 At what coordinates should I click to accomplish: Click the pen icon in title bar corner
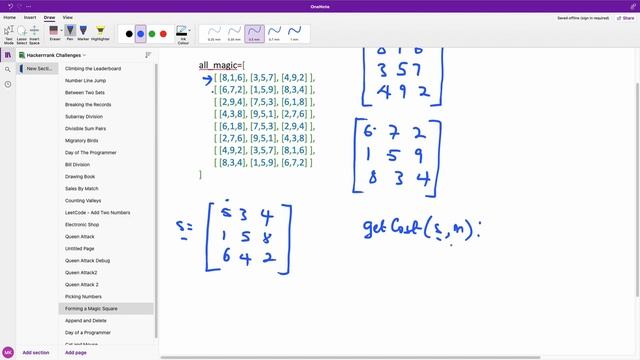tap(633, 6)
